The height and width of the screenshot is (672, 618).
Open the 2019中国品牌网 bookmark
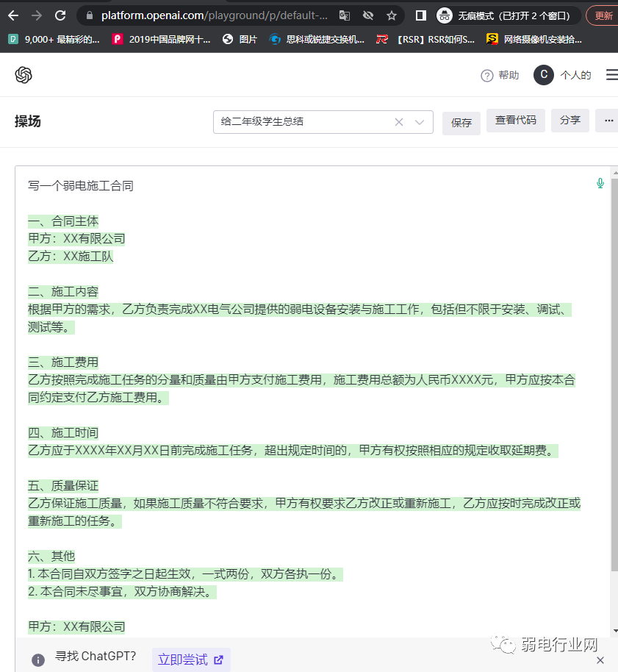[x=162, y=40]
